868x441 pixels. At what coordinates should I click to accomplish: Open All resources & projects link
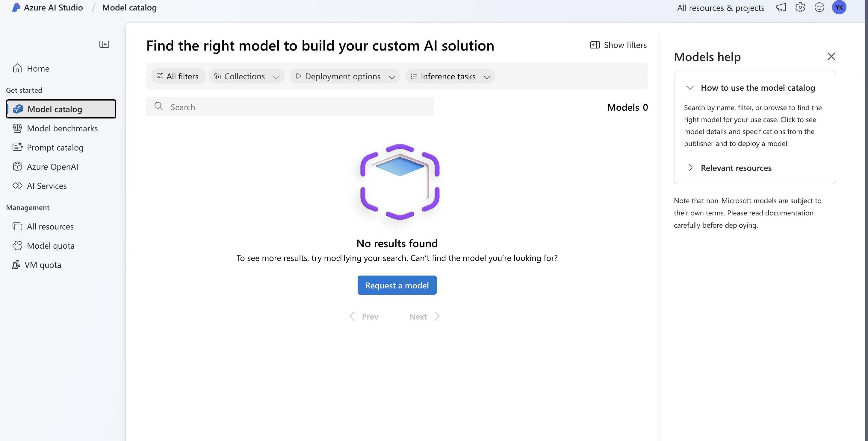(721, 8)
